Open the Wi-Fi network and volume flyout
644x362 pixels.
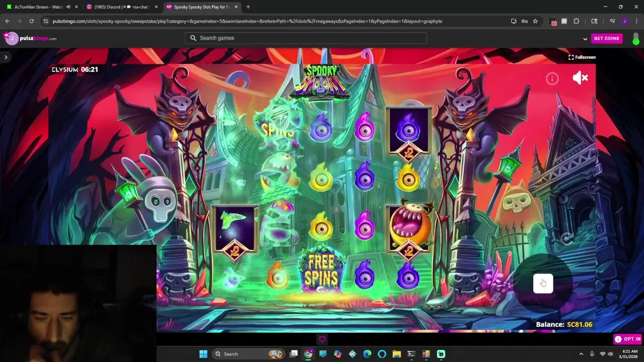606,354
